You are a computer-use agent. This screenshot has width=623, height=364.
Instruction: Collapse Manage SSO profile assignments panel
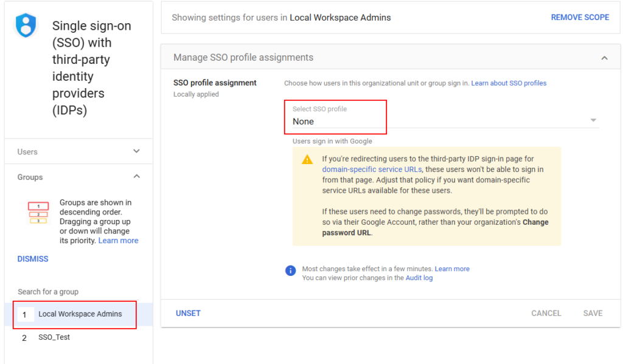pos(604,58)
